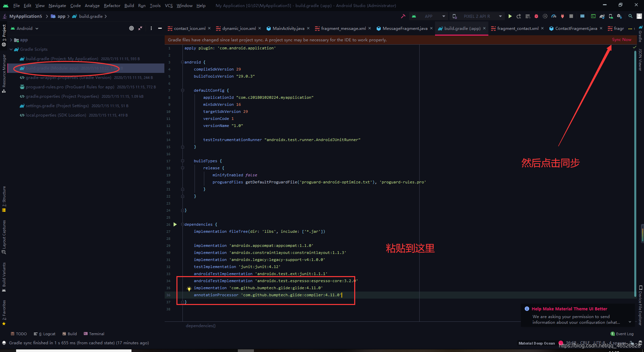Click the locate target icon in Project panel
644x352 pixels.
[131, 28]
